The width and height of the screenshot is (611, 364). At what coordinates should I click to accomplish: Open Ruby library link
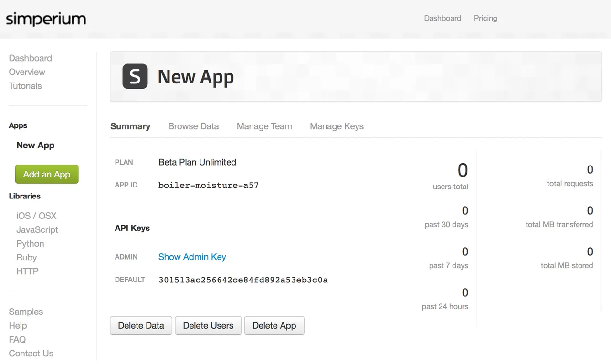27,257
